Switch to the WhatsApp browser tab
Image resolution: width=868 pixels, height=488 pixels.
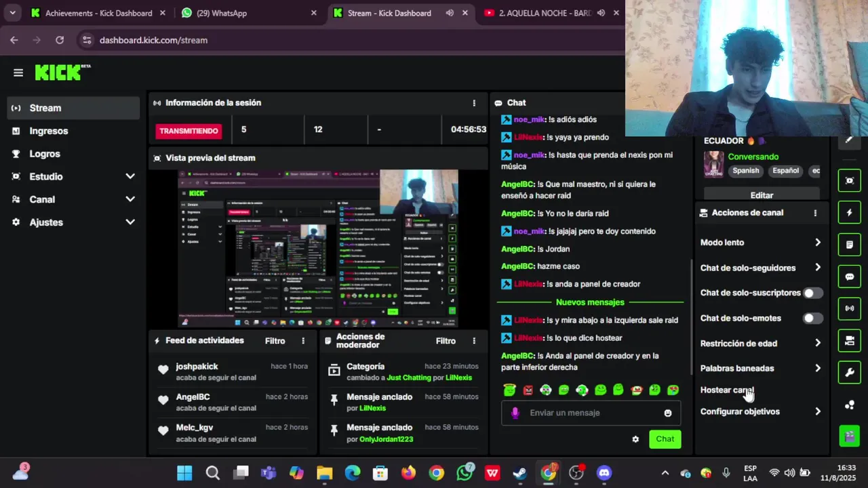(248, 13)
